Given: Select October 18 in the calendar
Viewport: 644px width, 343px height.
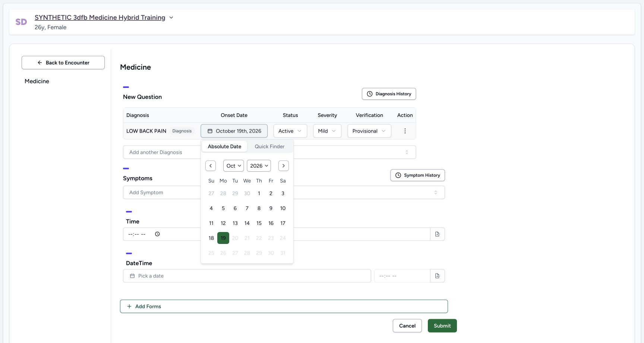Looking at the screenshot, I should click(211, 238).
